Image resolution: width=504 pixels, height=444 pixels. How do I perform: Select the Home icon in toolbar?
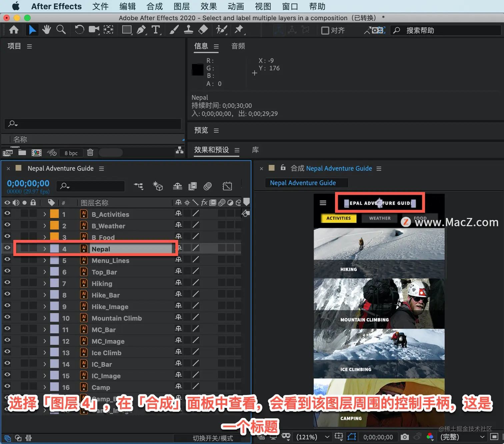tap(14, 30)
